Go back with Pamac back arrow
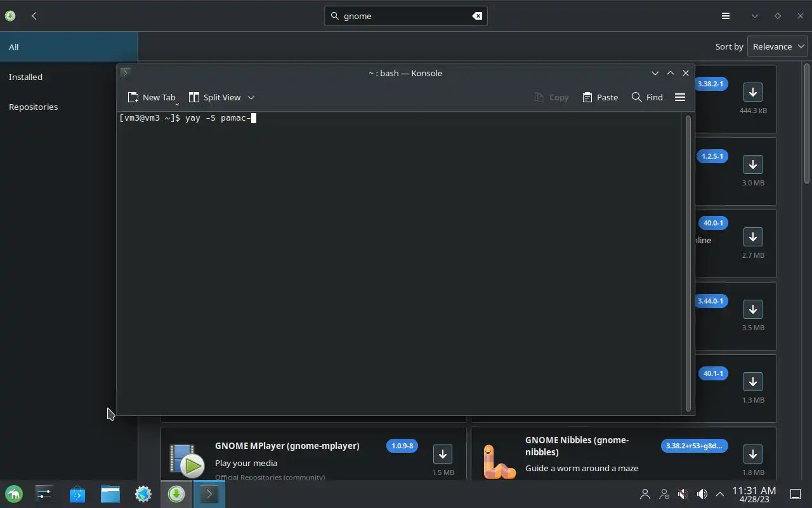812x508 pixels. coord(34,16)
